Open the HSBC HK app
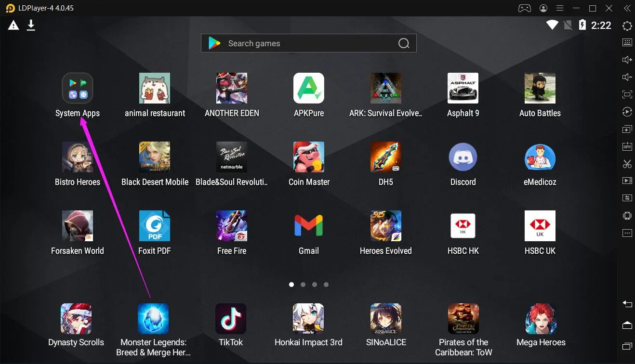 [x=463, y=226]
